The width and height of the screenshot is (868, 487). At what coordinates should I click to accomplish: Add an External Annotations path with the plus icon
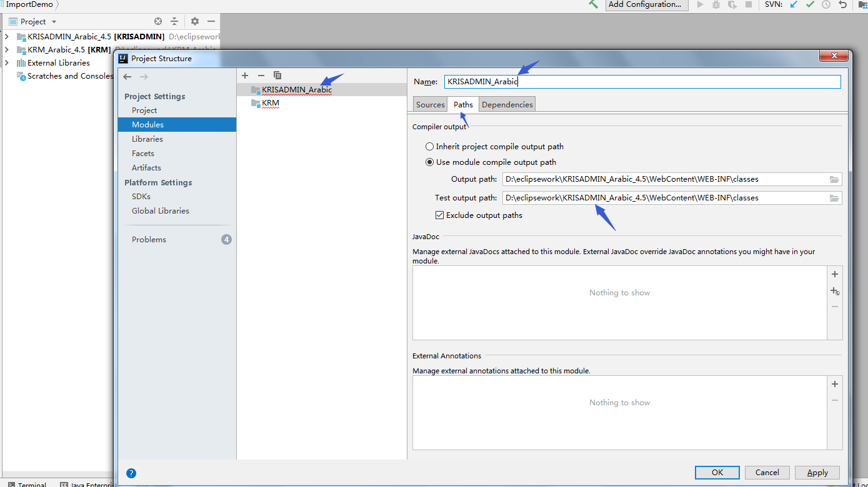[835, 384]
